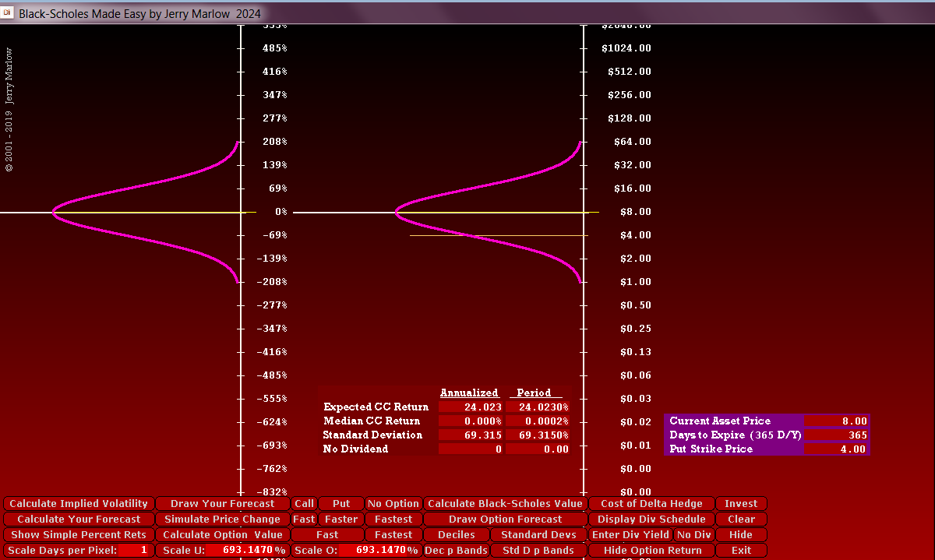The width and height of the screenshot is (935, 560).
Task: Click period Expected CC Return 24.0230%
Action: coord(538,407)
